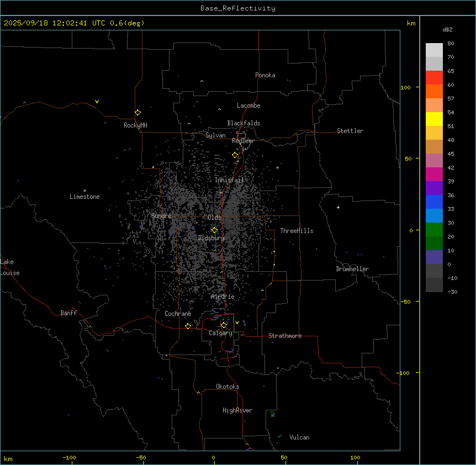
Task: Click the dBZ legend heading
Action: pos(448,29)
